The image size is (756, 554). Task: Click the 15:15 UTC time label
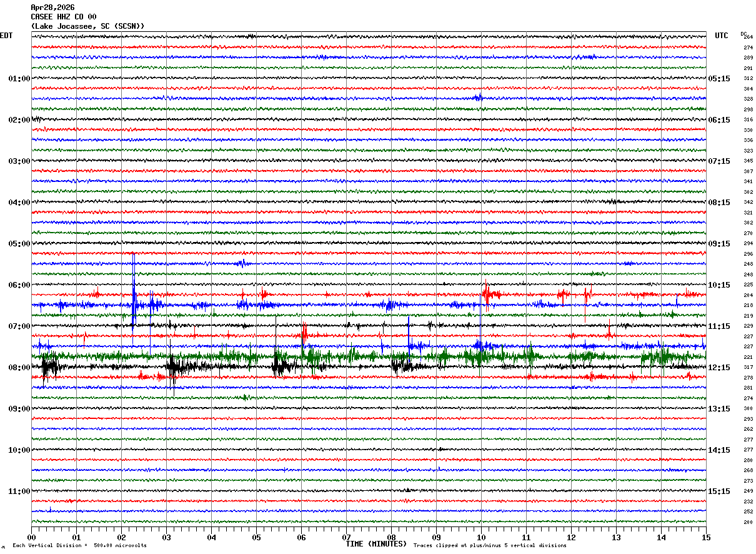pyautogui.click(x=719, y=491)
